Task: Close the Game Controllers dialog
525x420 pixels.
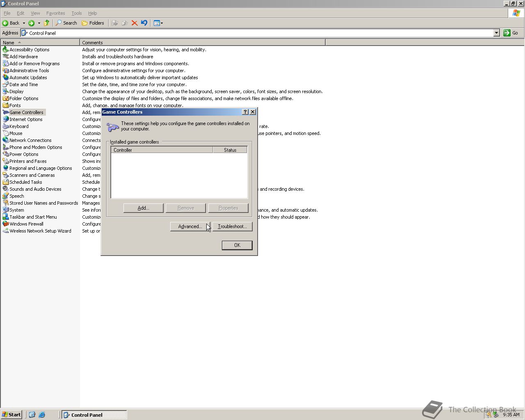Action: tap(253, 112)
